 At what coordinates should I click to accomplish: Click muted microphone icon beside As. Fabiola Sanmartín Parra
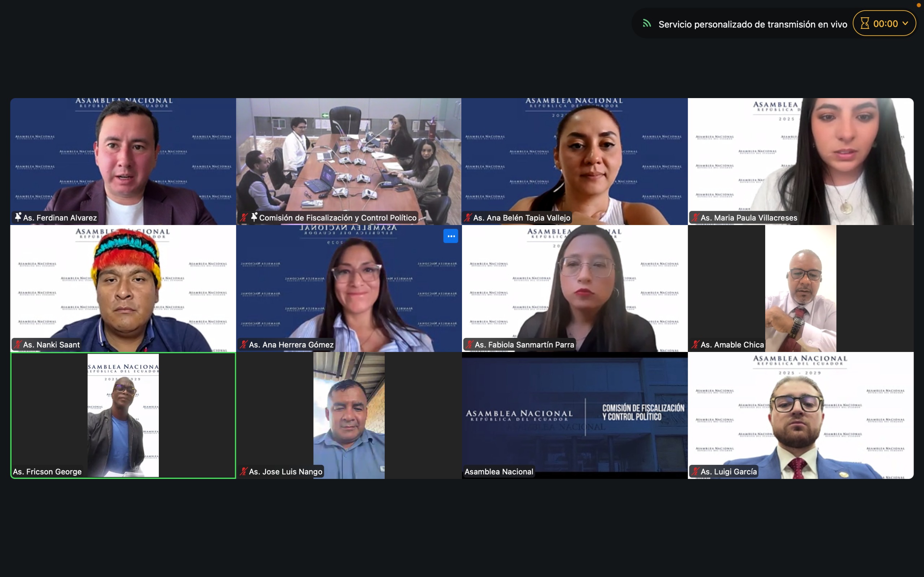click(469, 345)
